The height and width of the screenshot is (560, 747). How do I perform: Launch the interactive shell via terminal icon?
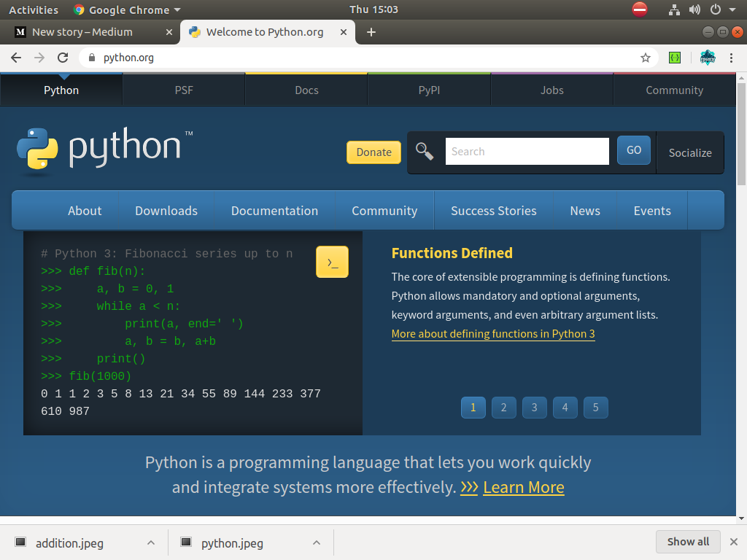[332, 262]
